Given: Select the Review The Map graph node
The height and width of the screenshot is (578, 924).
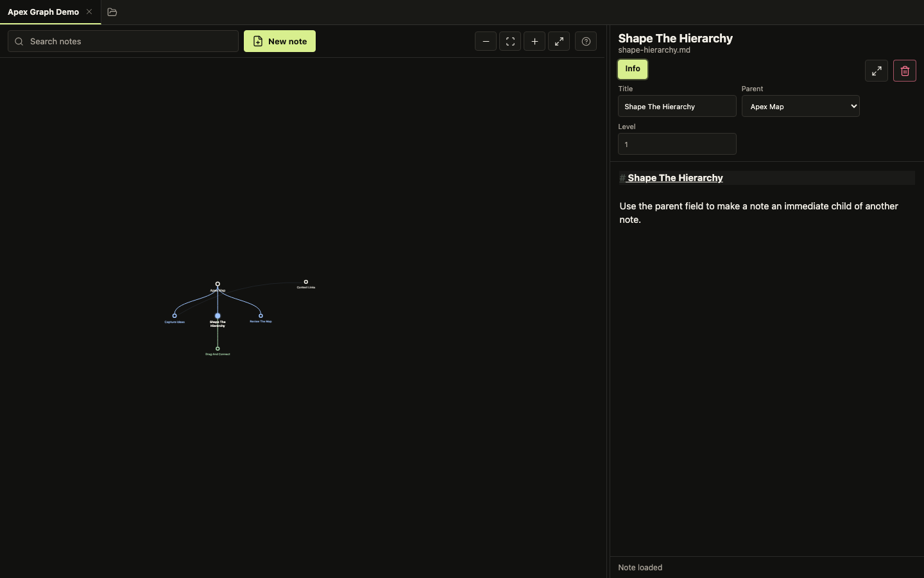Looking at the screenshot, I should click(261, 315).
